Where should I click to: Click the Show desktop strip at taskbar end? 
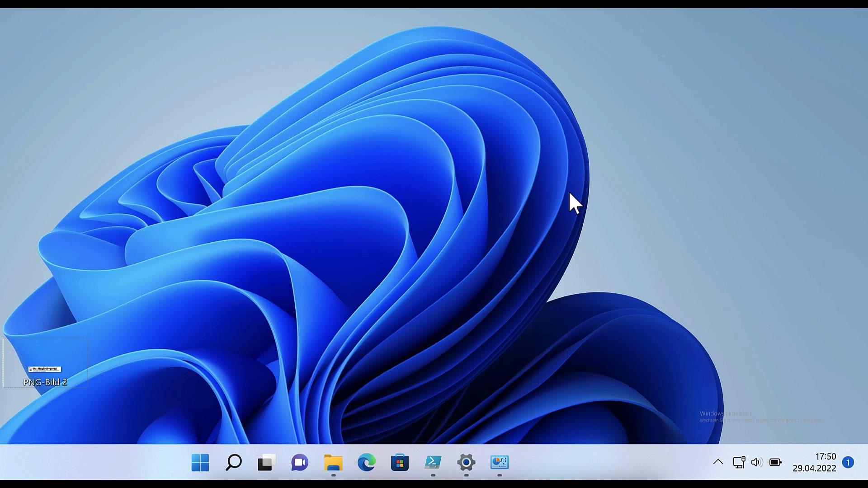(x=865, y=462)
